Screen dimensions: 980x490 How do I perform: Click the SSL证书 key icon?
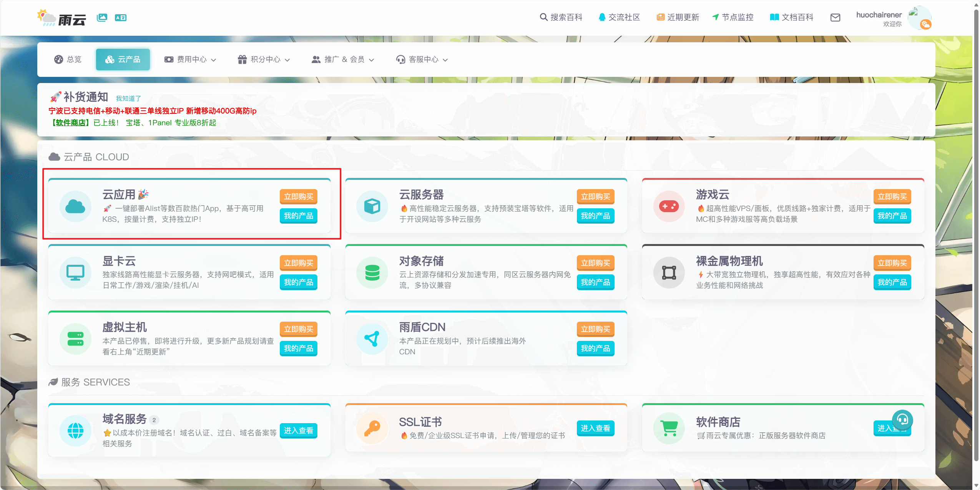372,429
